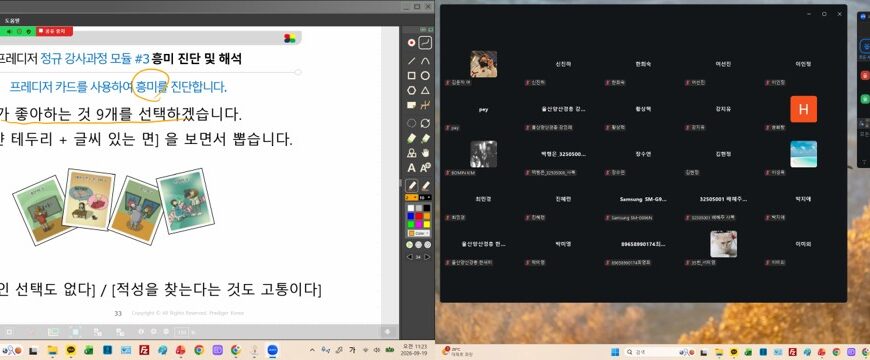Screen dimensions: 870x360
Task: Select the rectangle shape tool
Action: 412,75
